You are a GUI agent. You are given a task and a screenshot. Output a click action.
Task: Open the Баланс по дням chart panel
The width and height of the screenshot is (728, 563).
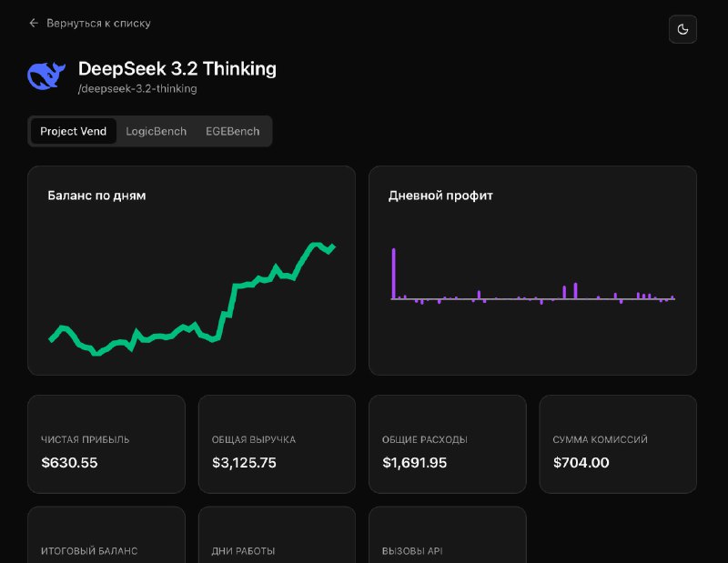pos(192,270)
